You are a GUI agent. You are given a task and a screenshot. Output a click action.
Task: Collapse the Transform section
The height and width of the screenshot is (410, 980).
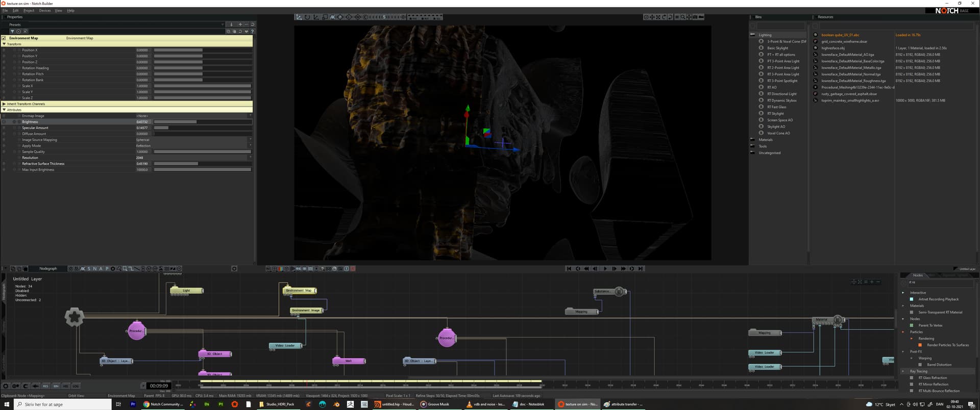[x=4, y=44]
